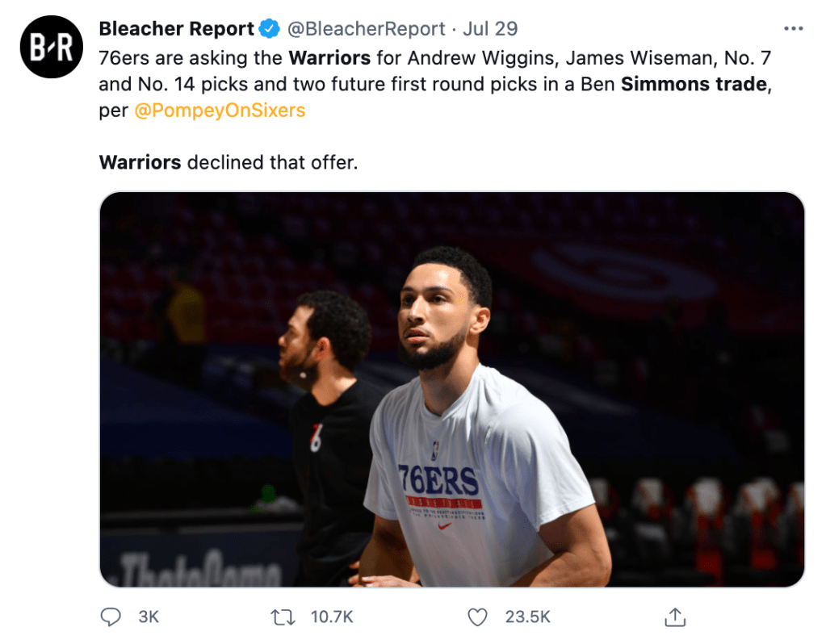
Task: Click the blue verified badge
Action: tap(270, 29)
